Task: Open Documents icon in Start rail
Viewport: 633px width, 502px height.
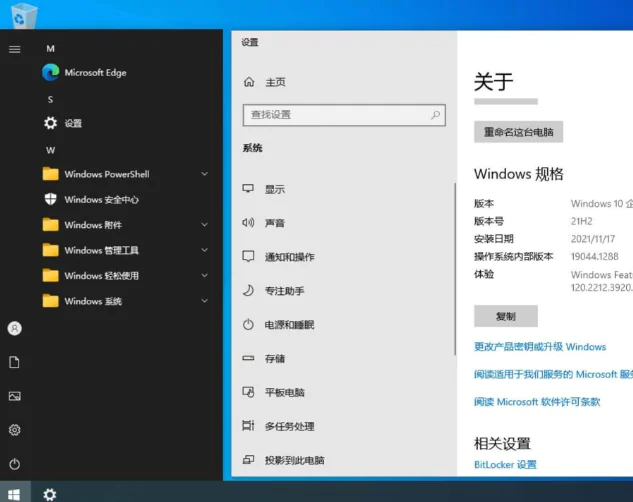Action: 15,362
